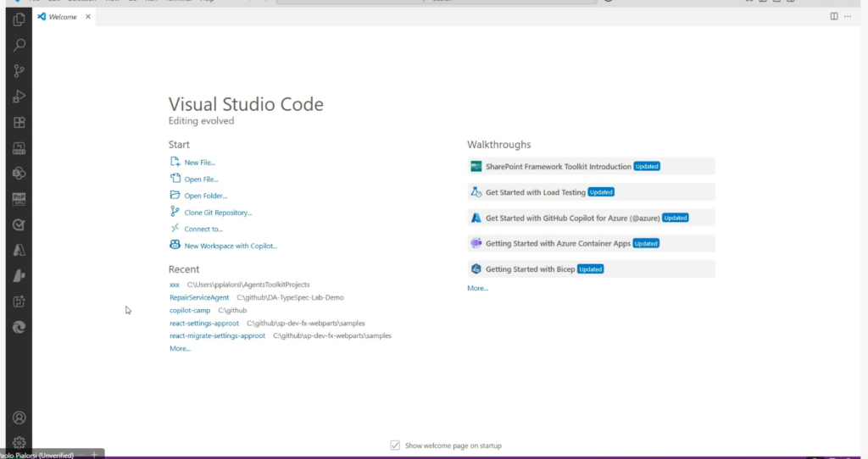Click the New File icon
This screenshot has height=459, width=868.
(x=175, y=162)
